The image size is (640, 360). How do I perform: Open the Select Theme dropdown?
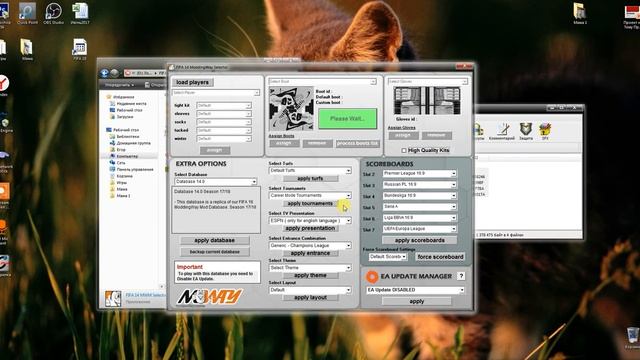pyautogui.click(x=310, y=268)
